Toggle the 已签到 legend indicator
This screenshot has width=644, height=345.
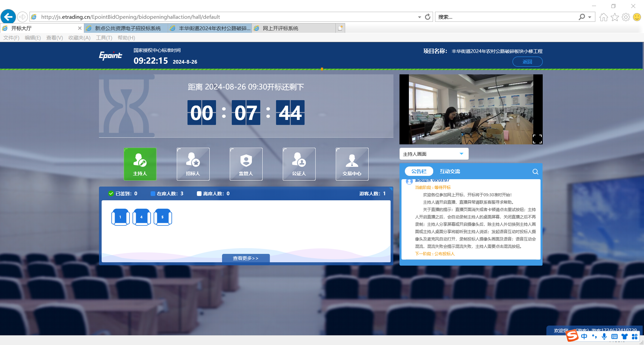coord(111,194)
